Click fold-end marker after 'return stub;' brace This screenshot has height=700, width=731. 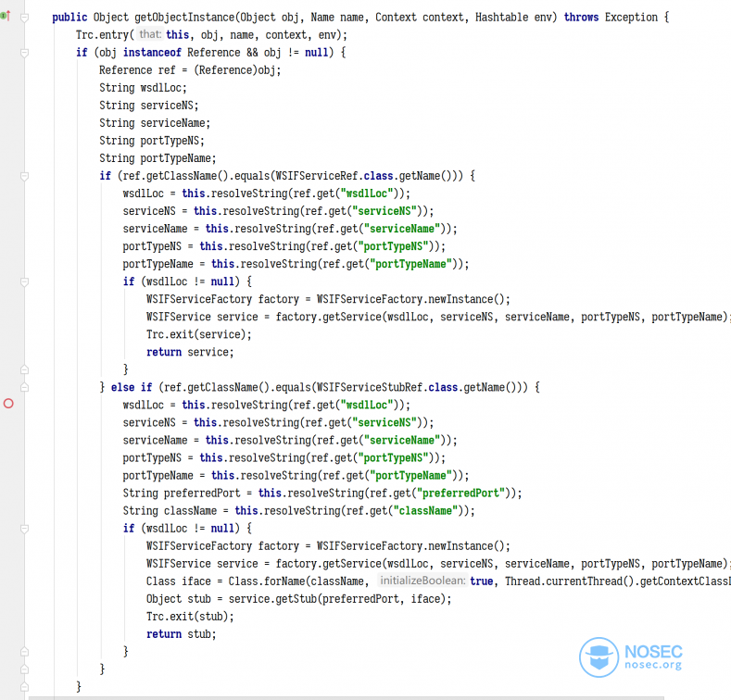click(25, 652)
